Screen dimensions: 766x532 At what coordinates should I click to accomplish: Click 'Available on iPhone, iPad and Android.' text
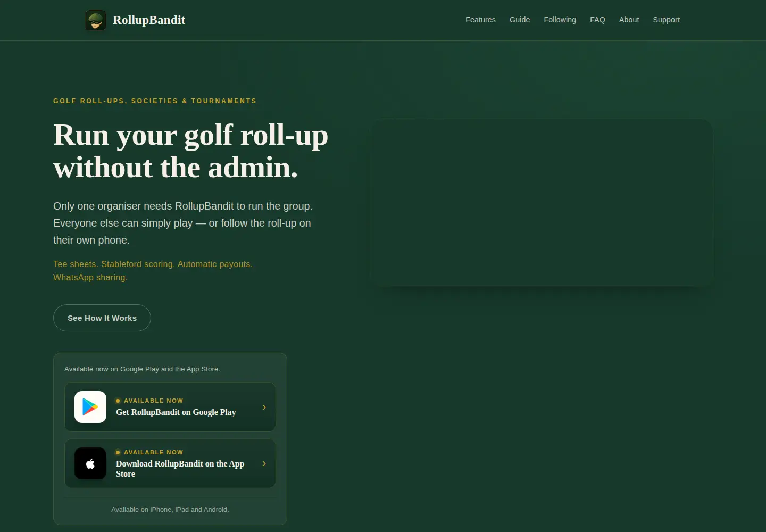(170, 509)
